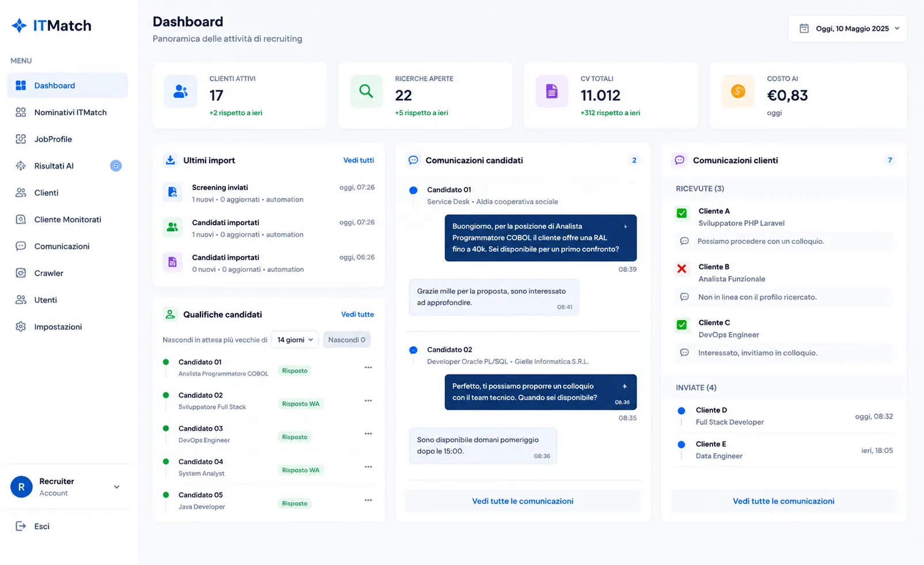Click the Recruiter avatar circle R
This screenshot has width=924, height=565.
(21, 487)
